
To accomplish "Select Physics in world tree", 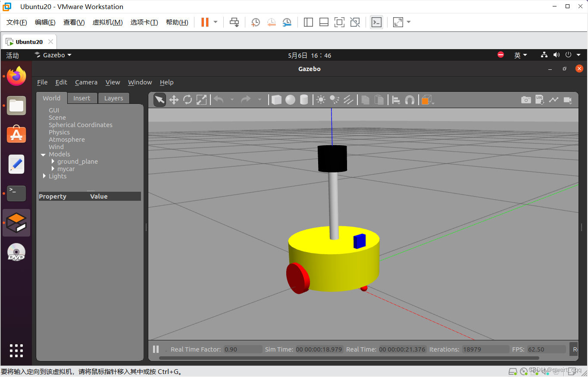I will 59,132.
